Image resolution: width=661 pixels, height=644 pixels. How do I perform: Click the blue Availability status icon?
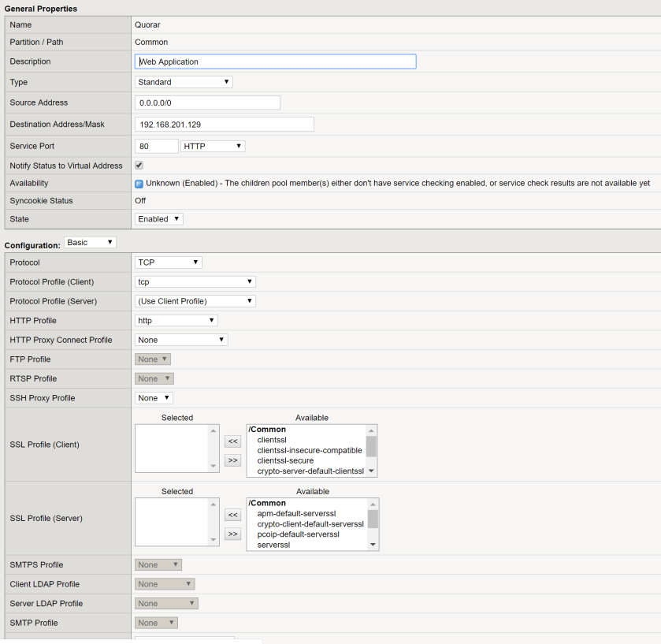[139, 184]
